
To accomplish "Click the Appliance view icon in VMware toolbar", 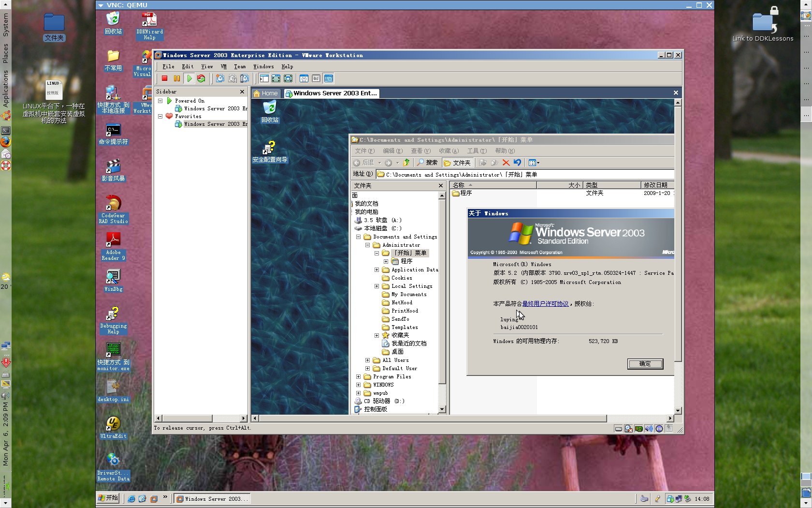I will tap(316, 78).
